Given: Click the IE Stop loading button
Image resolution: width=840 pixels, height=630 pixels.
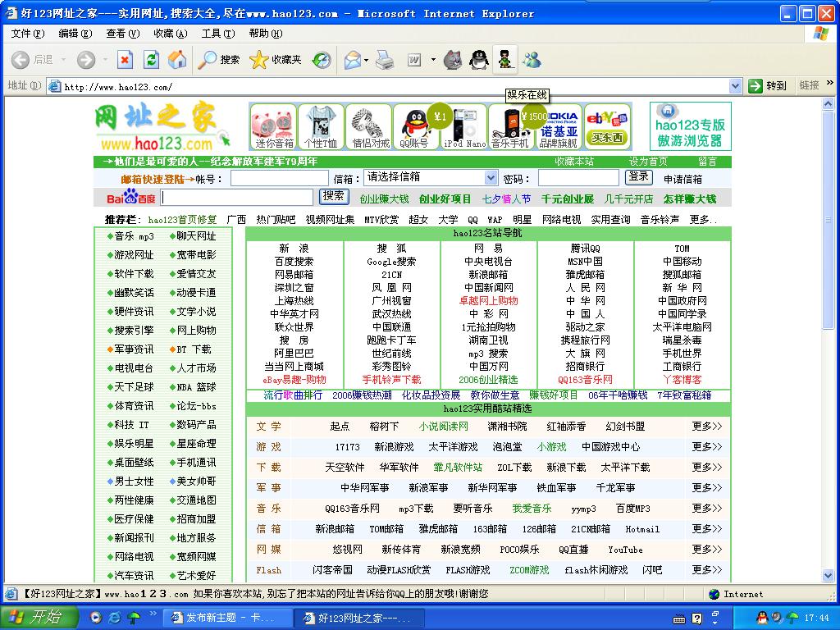Looking at the screenshot, I should coord(125,59).
